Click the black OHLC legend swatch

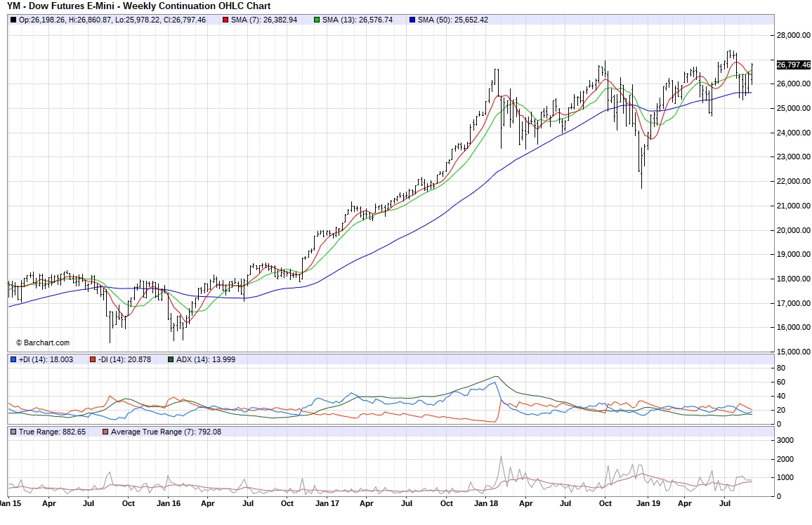13,20
